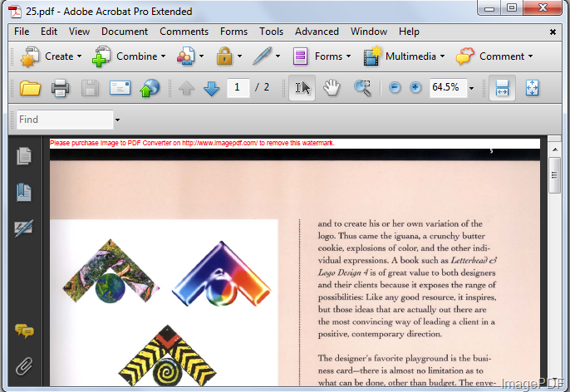This screenshot has width=570, height=392.
Task: Expand the Combine dropdown arrow
Action: (x=163, y=56)
